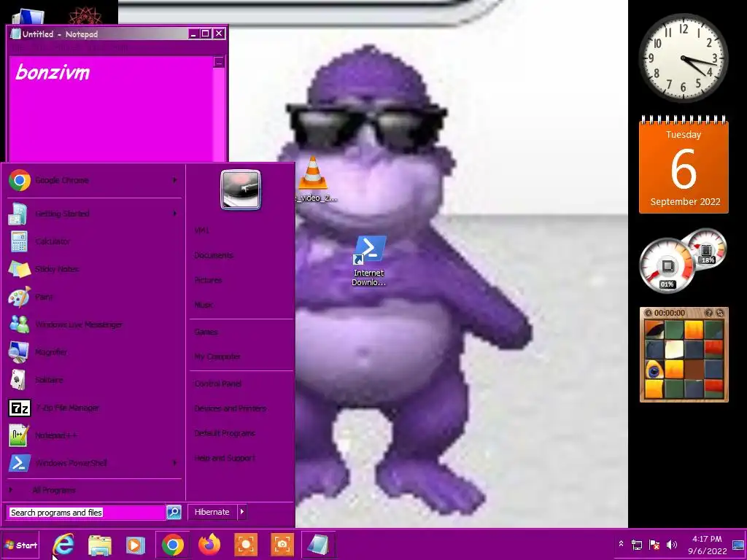Click the search magnifier button
747x560 pixels.
[174, 513]
